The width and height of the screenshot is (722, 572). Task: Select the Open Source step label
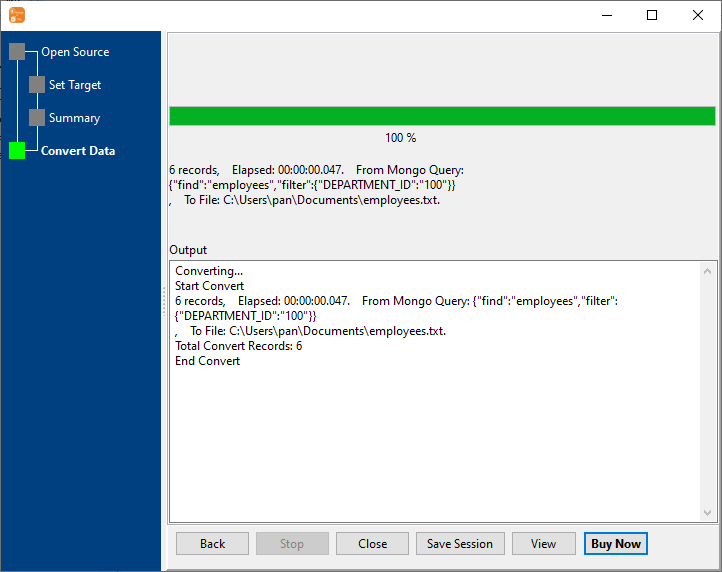tap(75, 52)
